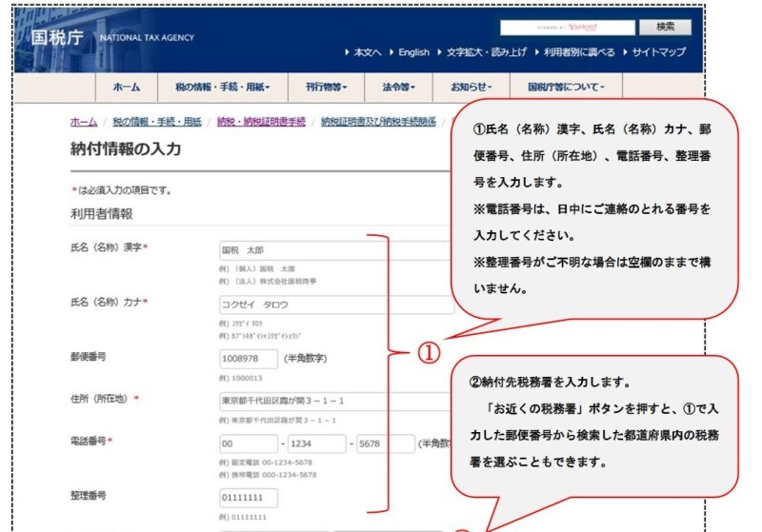Expand the お知らせ menu
The width and height of the screenshot is (762, 532).
tap(471, 88)
